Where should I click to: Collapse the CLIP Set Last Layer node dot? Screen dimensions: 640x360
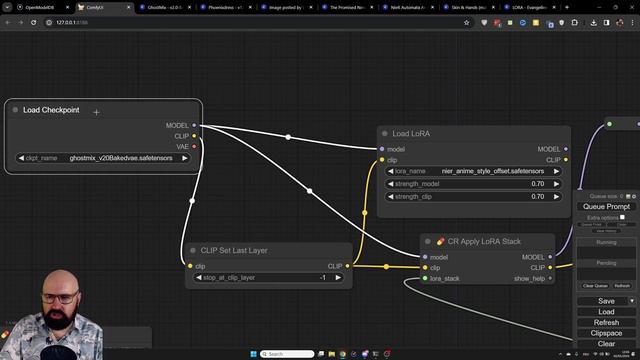pos(193,250)
